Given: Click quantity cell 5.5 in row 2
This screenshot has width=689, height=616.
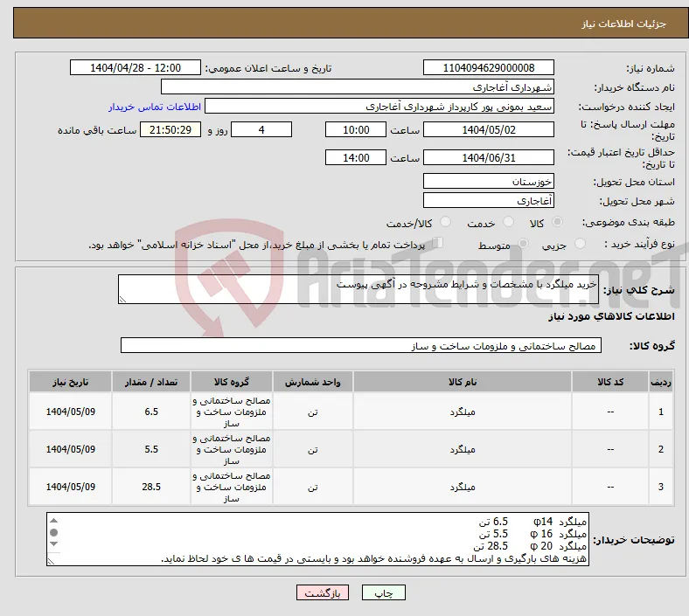Looking at the screenshot, I should (x=151, y=449).
